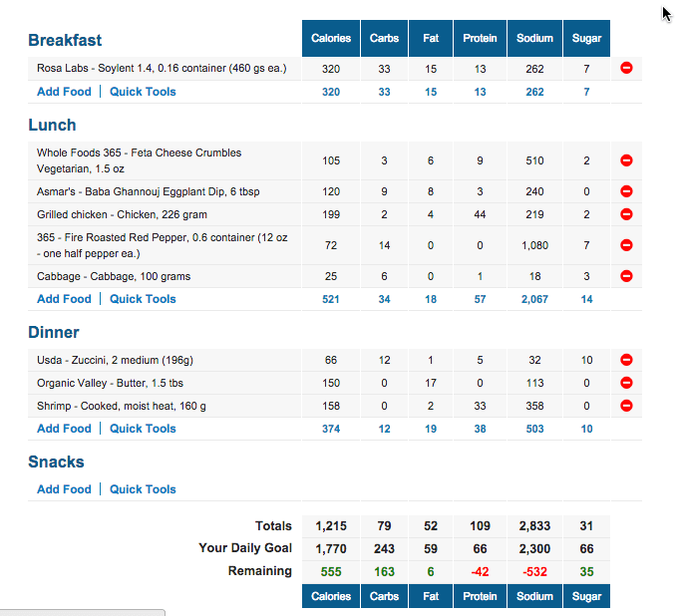Delete the Cabbage 100 grams entry
The width and height of the screenshot is (679, 616).
(x=626, y=276)
